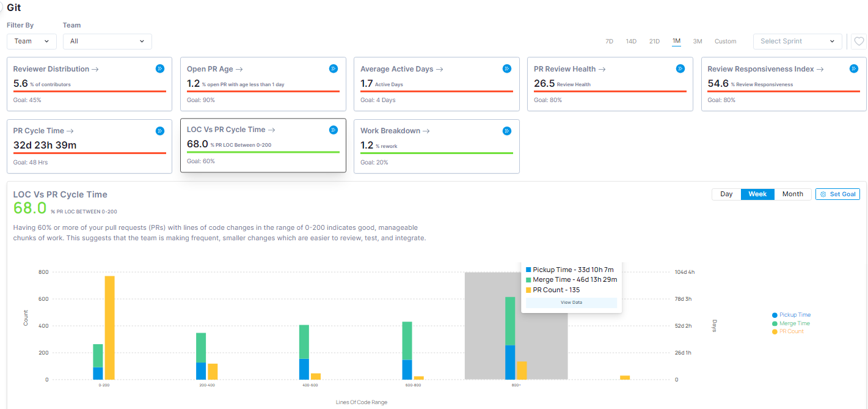Select the 7D time range tab

(x=609, y=42)
